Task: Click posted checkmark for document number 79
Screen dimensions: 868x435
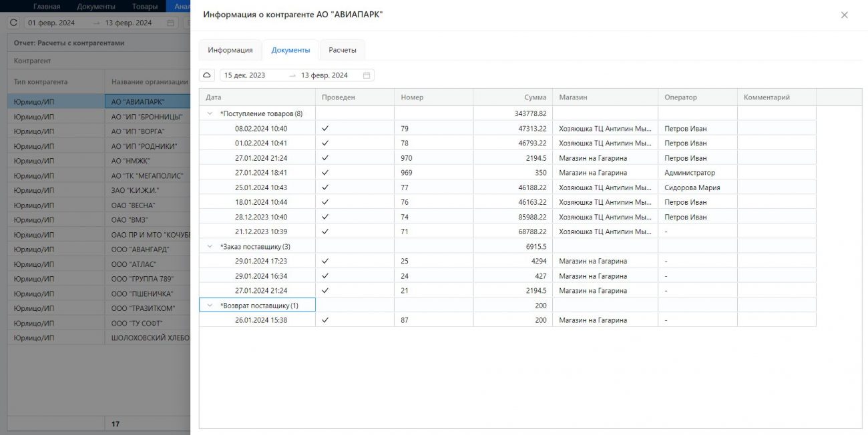Action: (324, 128)
